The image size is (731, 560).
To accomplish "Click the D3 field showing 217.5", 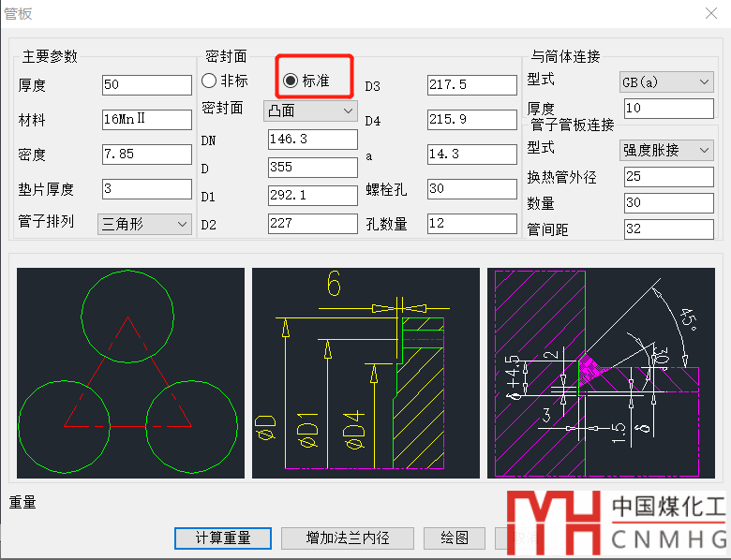I will (471, 85).
